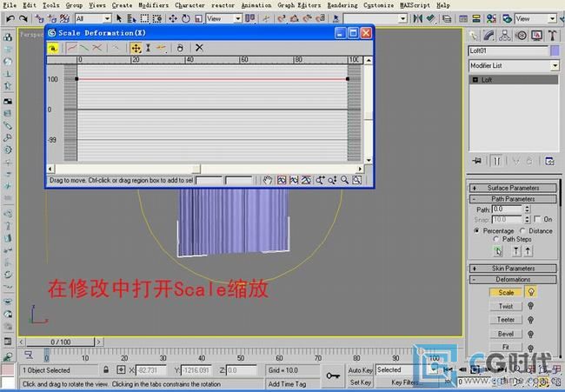Select the Distance radio button
This screenshot has width=565, height=392.
pos(524,230)
